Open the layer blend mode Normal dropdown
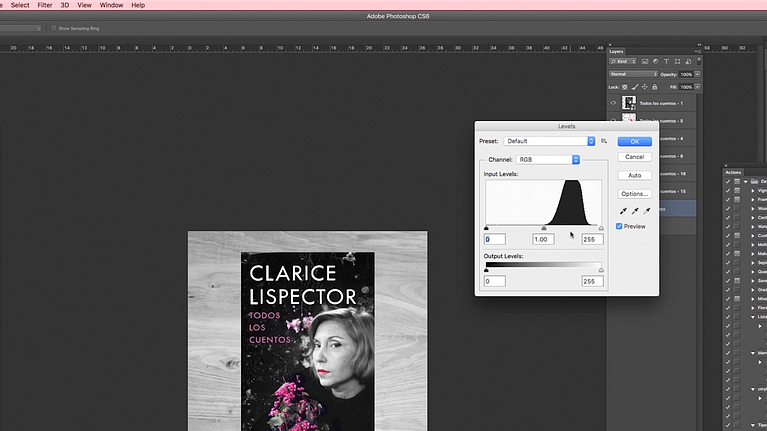 (633, 74)
